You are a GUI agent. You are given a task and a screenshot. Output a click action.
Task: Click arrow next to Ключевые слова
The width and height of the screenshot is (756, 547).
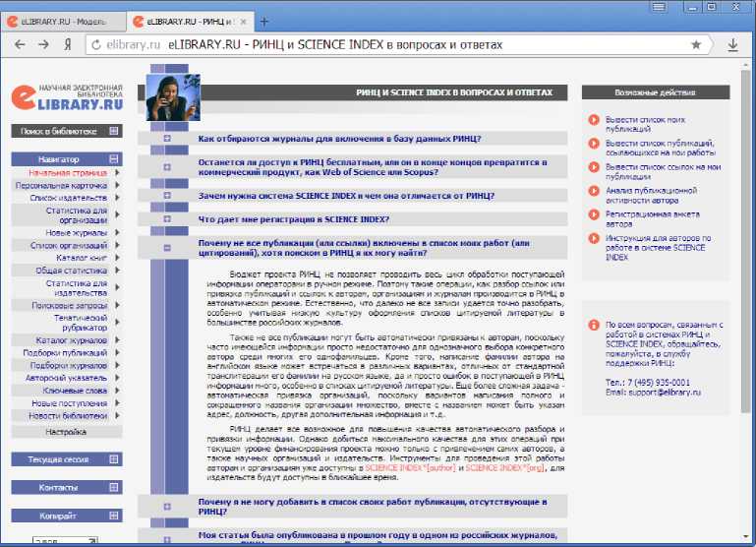(x=117, y=391)
